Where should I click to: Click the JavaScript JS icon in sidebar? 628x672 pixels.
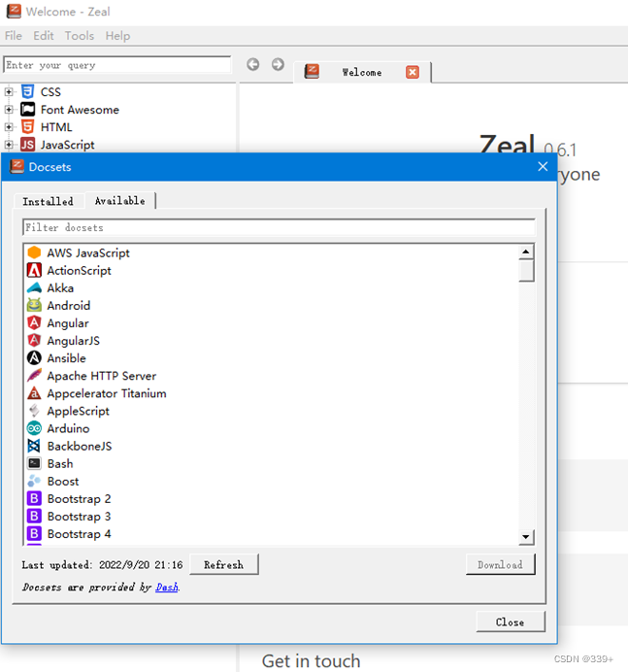[28, 145]
